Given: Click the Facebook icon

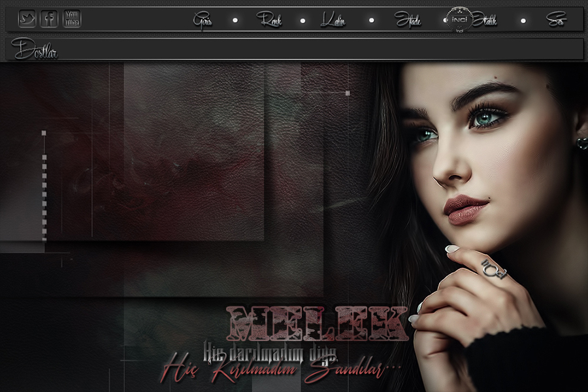Looking at the screenshot, I should (49, 19).
